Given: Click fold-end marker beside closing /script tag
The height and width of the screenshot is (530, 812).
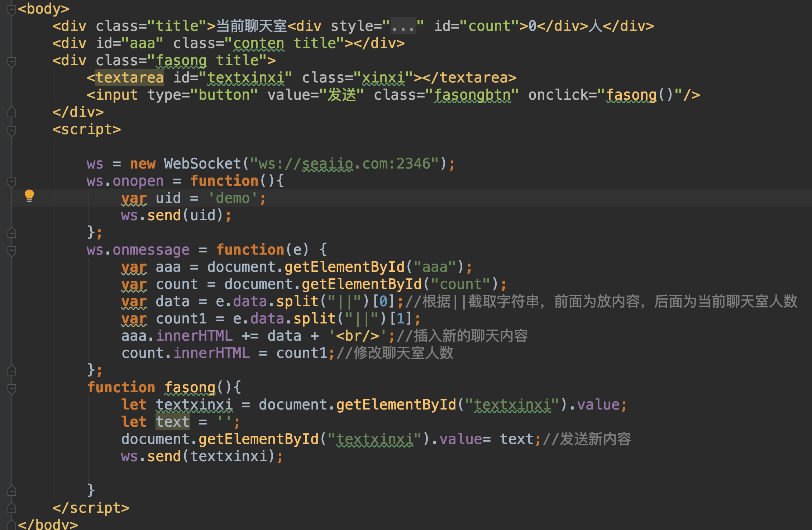Looking at the screenshot, I should pyautogui.click(x=11, y=508).
